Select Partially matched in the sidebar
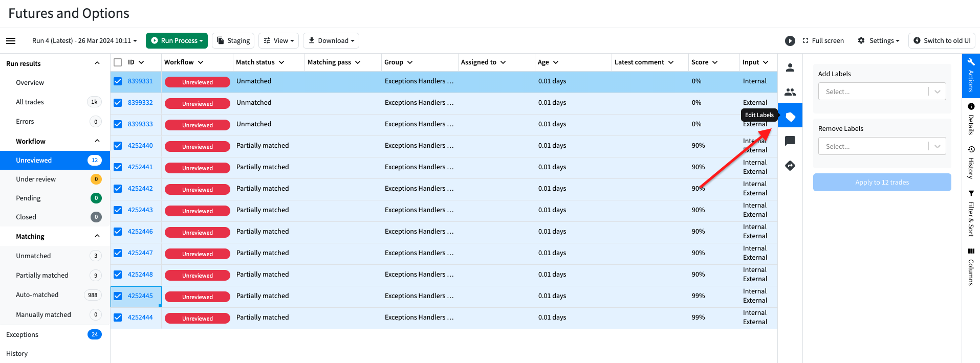Viewport: 980px width, 363px height. coord(55,275)
